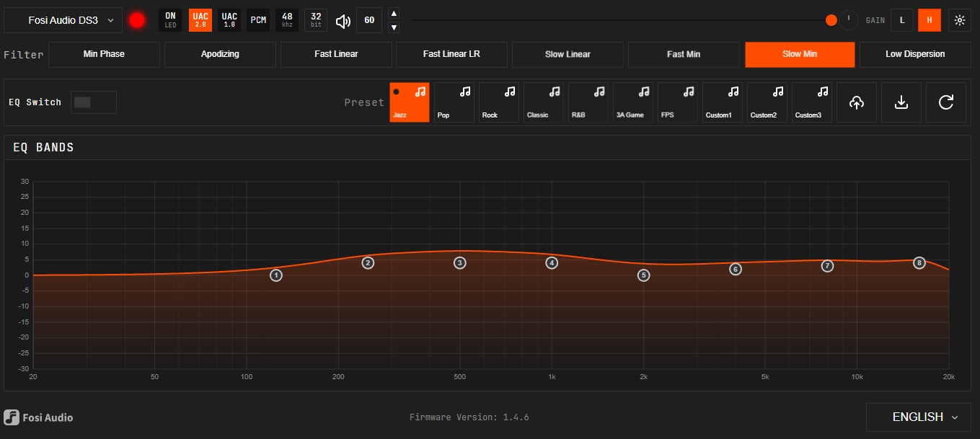Image resolution: width=980 pixels, height=439 pixels.
Task: Choose the Low Dispersion filter
Action: pyautogui.click(x=915, y=54)
